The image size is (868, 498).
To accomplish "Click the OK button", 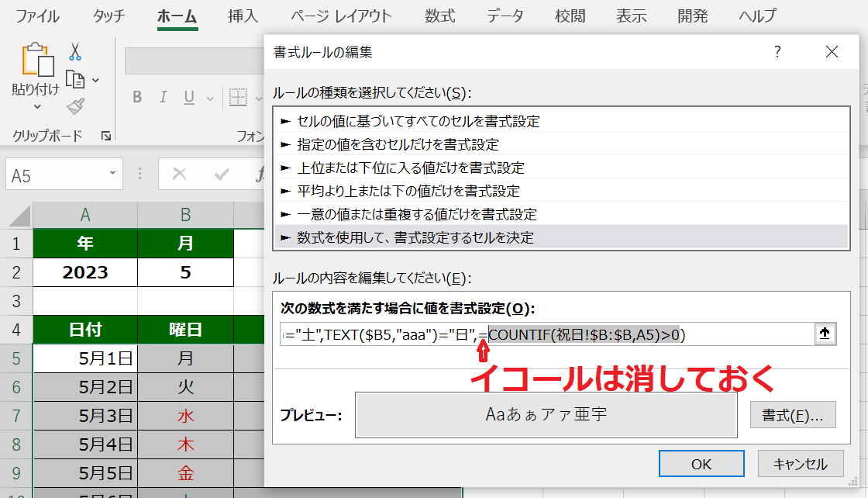I will [x=701, y=464].
